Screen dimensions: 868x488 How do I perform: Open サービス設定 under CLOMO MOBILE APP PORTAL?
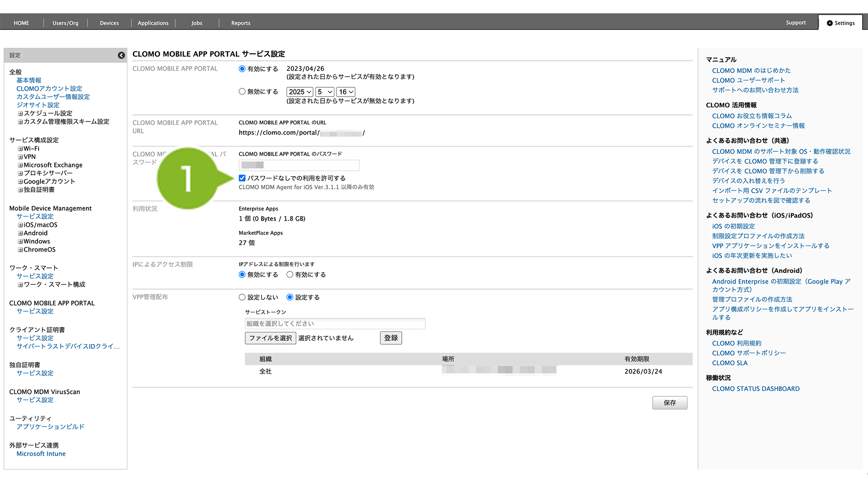pos(35,311)
